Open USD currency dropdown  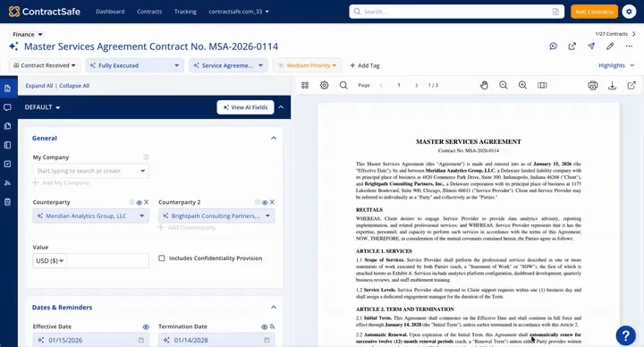(x=50, y=261)
